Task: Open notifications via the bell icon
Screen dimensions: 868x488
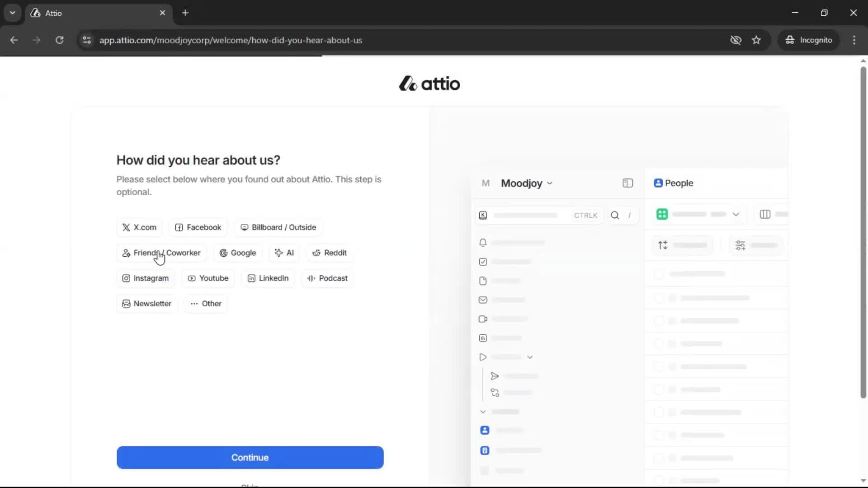Action: (x=483, y=242)
